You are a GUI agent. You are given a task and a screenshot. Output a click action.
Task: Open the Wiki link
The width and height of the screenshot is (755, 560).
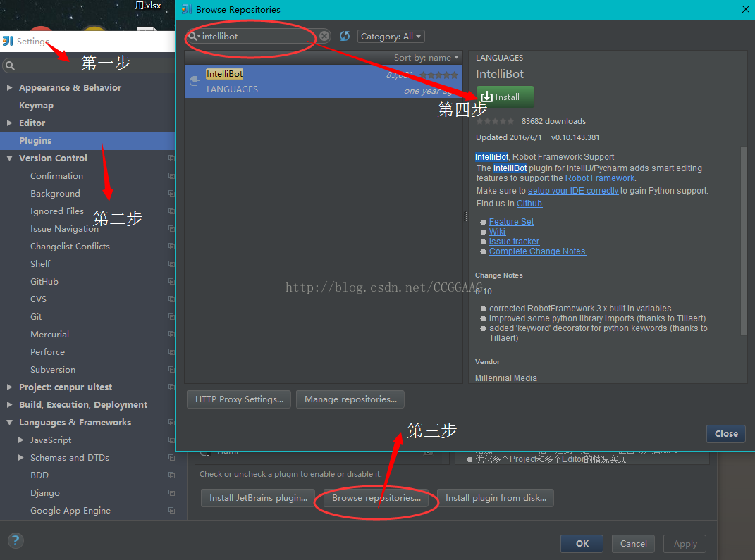pyautogui.click(x=497, y=232)
